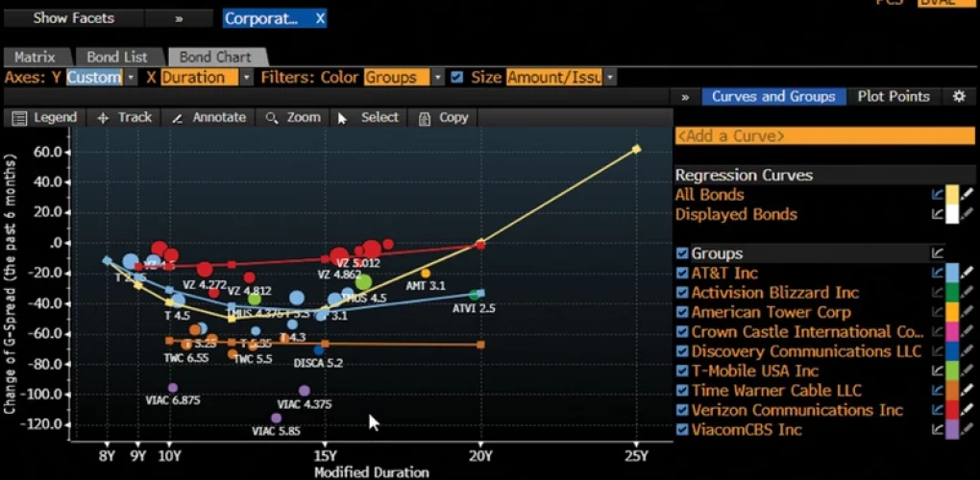Screen dimensions: 980x480
Task: Toggle the chart Legend tool
Action: point(44,117)
